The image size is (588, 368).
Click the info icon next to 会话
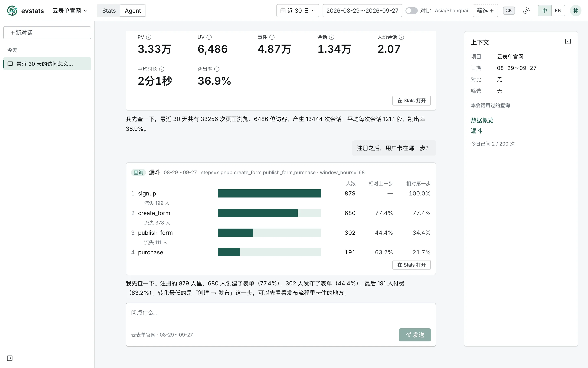point(332,37)
